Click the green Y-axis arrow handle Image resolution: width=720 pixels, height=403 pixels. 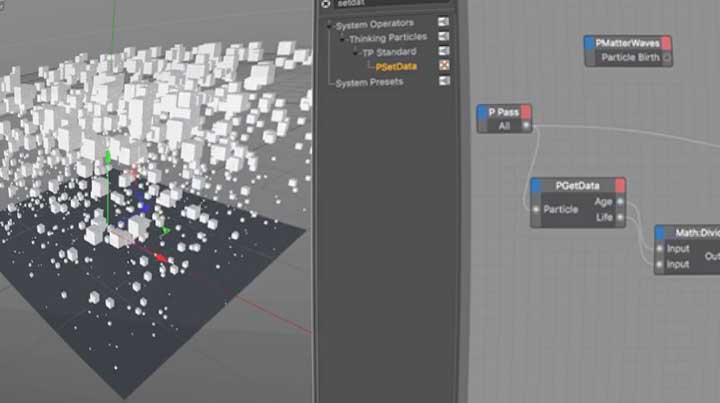[108, 157]
